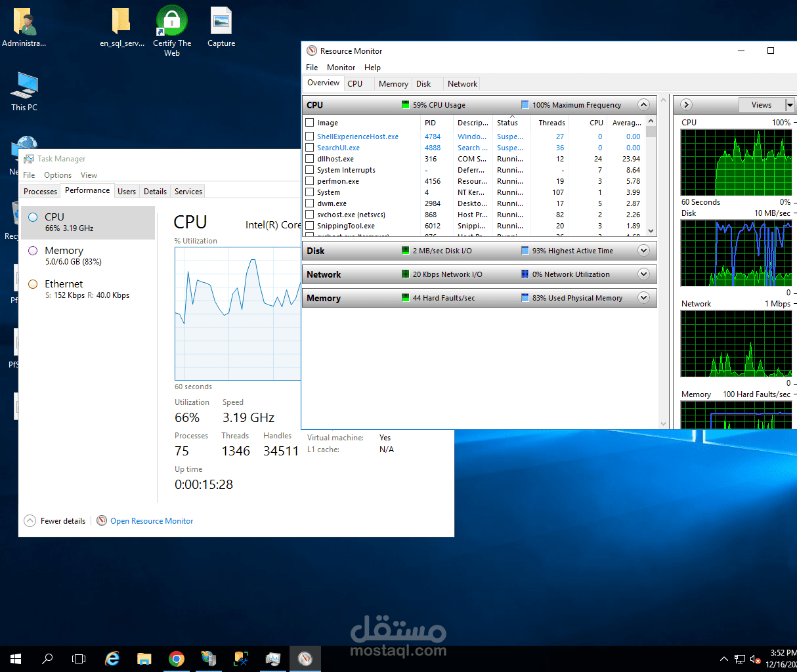
Task: Sort process list by PID column
Action: pos(437,123)
